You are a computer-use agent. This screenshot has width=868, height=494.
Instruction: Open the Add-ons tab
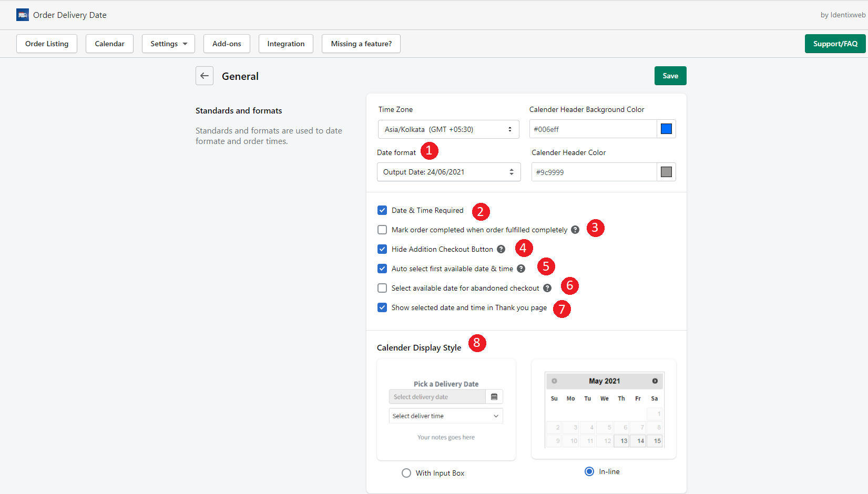pyautogui.click(x=227, y=44)
